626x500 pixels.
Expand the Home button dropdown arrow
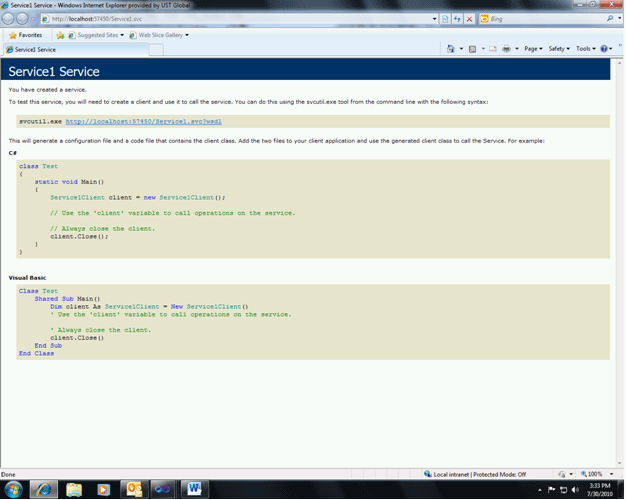coord(461,49)
